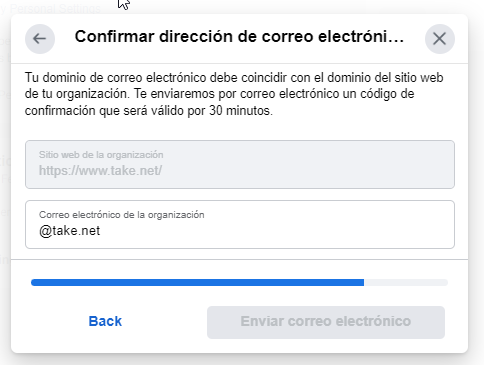The height and width of the screenshot is (365, 484).
Task: Click the @take.net text in the email field
Action: (69, 231)
